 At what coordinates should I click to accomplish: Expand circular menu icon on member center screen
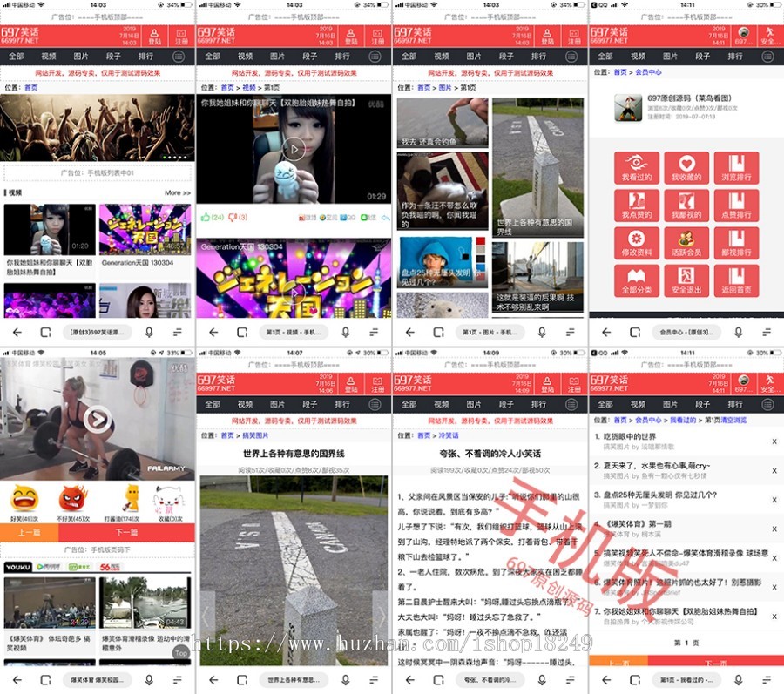tap(767, 56)
